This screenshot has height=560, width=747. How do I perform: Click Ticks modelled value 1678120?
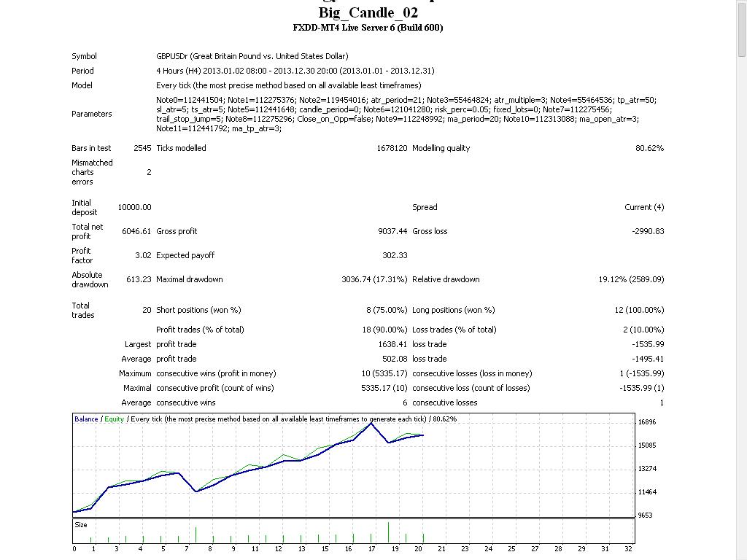click(x=392, y=148)
